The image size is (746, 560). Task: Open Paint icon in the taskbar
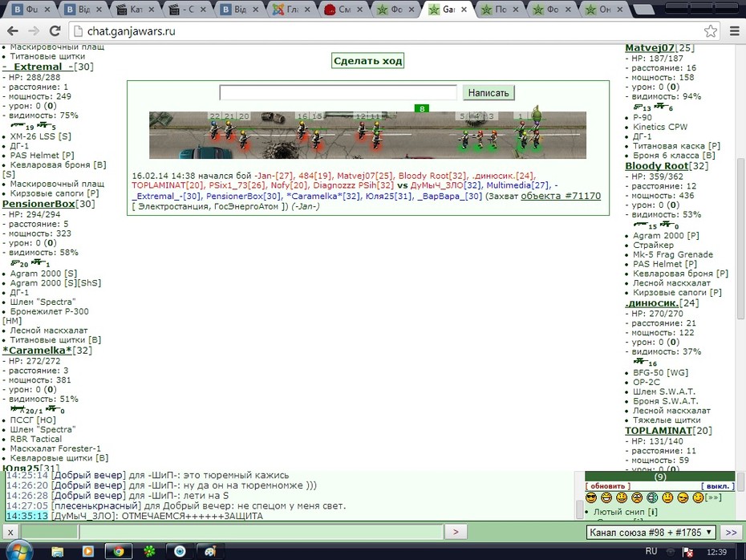coord(210,551)
